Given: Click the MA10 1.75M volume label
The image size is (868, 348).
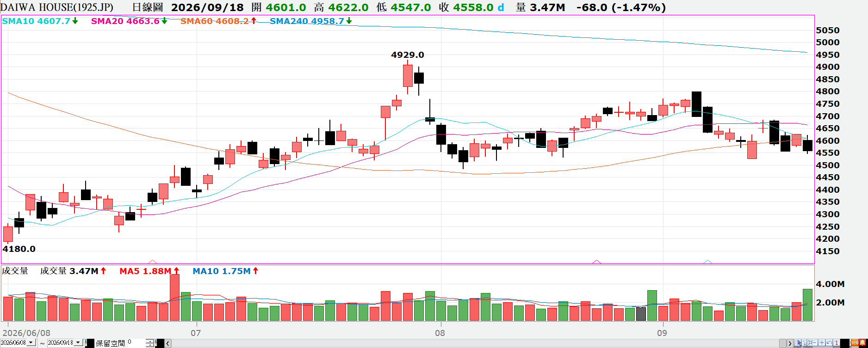Looking at the screenshot, I should coord(222,271).
